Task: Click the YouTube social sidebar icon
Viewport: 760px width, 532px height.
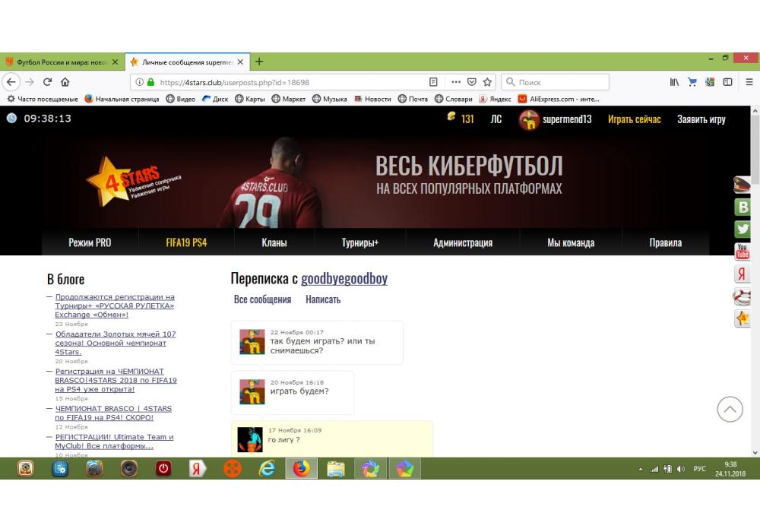Action: [x=742, y=251]
